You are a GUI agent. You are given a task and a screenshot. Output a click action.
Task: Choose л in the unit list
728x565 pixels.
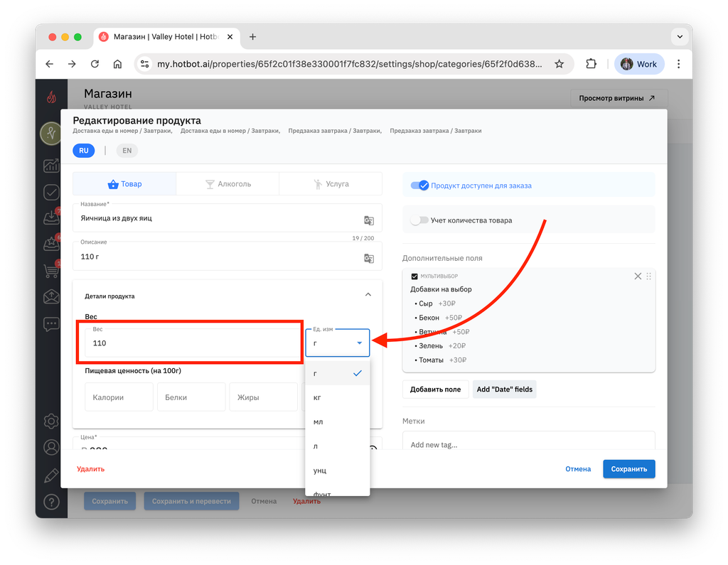[x=338, y=446]
